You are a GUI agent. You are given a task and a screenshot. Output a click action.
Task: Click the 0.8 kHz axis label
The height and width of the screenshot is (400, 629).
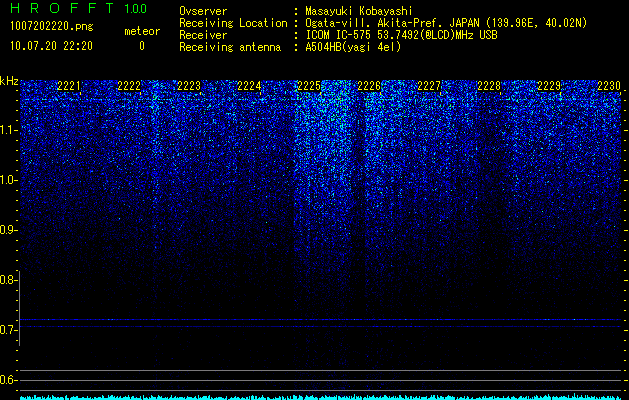(x=8, y=280)
